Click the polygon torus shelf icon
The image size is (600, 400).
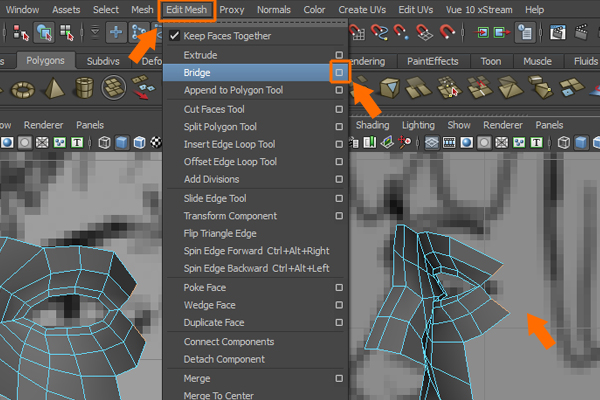coord(23,89)
